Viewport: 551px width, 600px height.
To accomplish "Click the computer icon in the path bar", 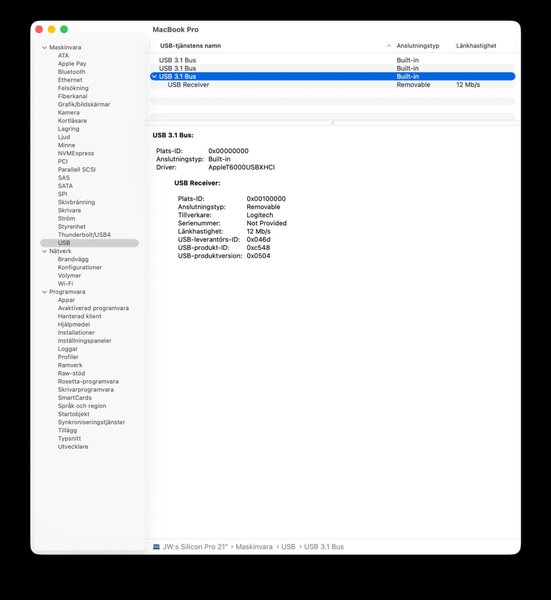I will [156, 547].
